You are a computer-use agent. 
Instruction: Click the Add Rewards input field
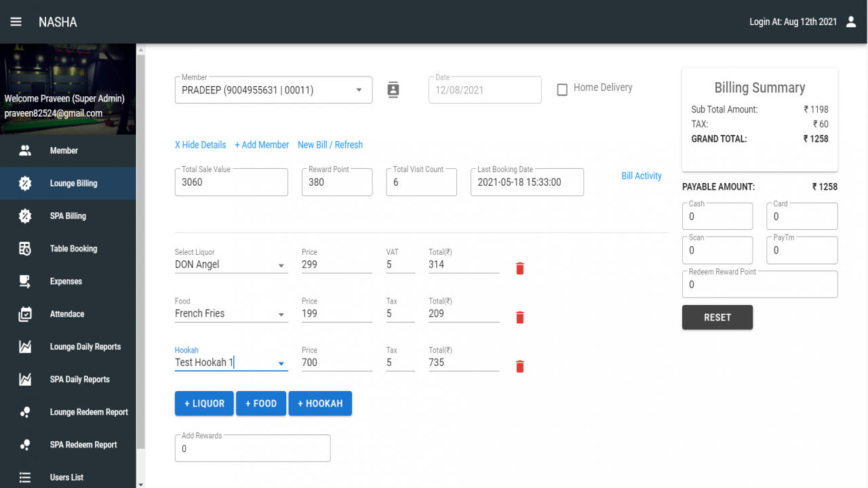click(x=252, y=448)
